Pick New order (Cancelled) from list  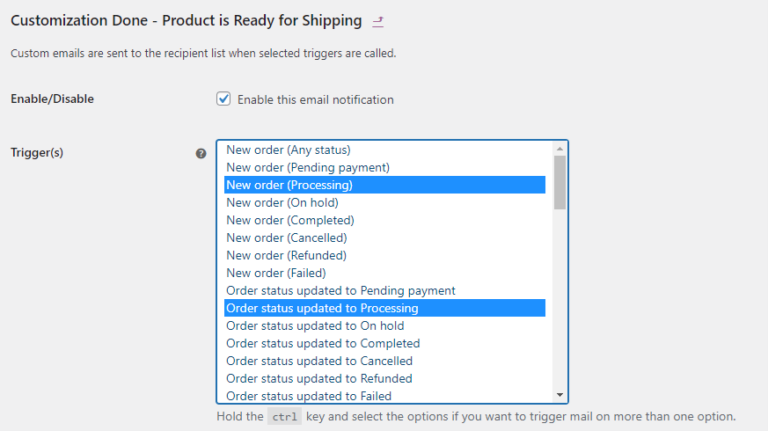coord(384,238)
